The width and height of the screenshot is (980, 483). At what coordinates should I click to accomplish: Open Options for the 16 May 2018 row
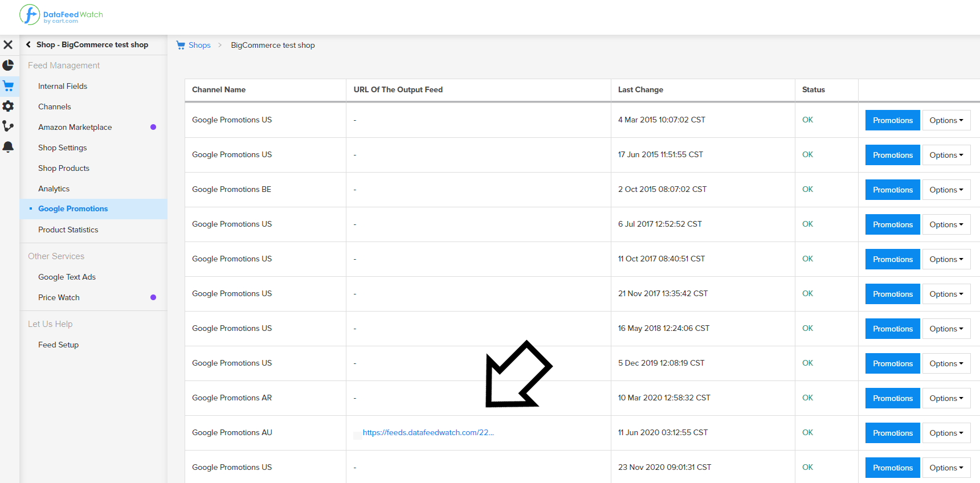pos(946,329)
